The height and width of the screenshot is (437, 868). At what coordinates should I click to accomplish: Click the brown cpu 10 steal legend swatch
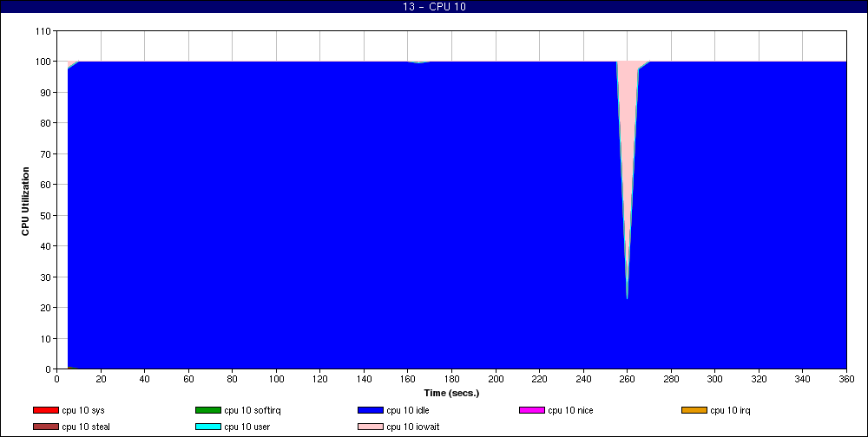coord(46,427)
